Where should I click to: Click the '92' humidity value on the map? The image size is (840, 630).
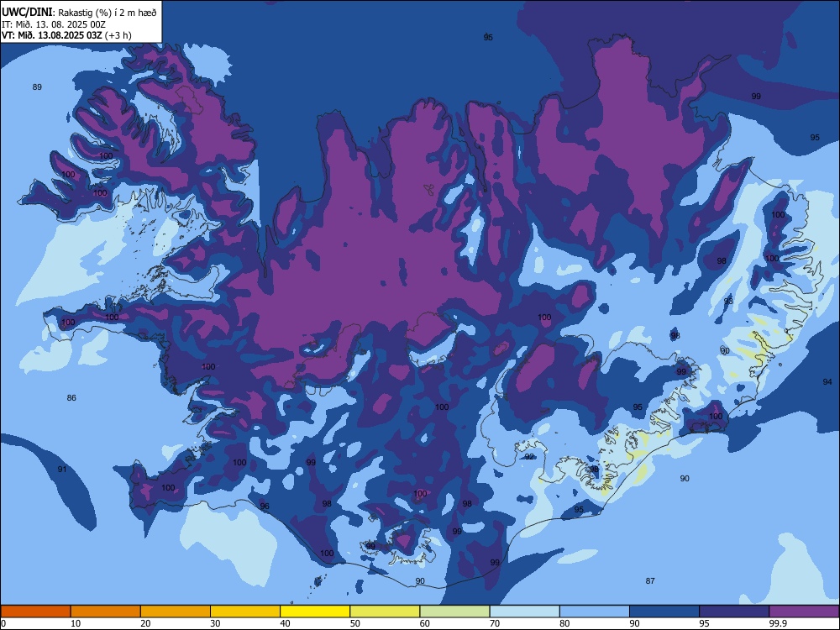click(x=529, y=456)
